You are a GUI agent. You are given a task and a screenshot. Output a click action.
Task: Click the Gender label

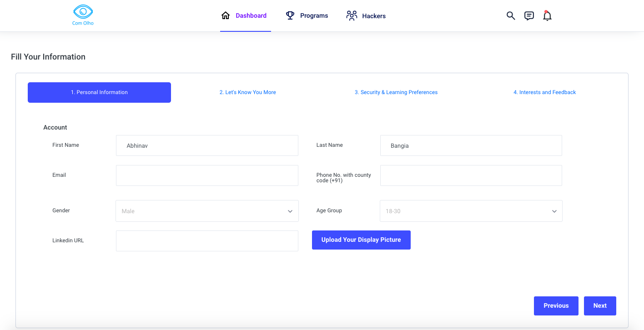(61, 210)
